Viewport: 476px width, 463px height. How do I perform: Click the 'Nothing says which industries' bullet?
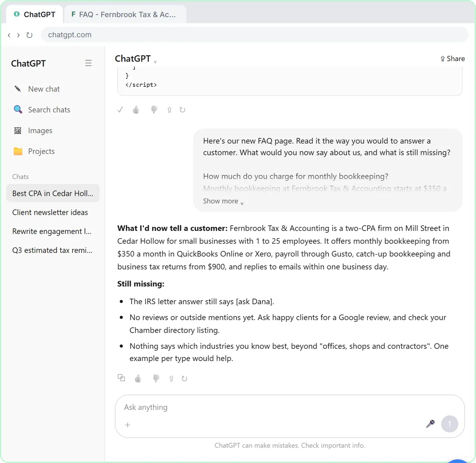(x=289, y=352)
